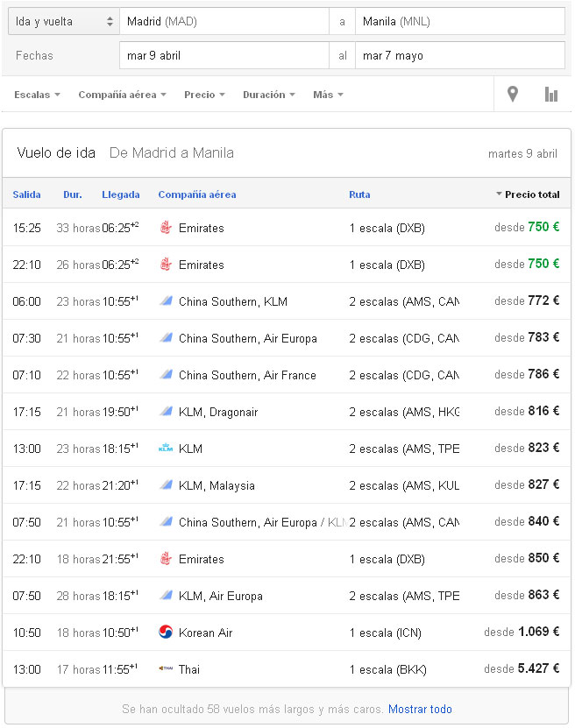Open the map view pin icon
The image size is (575, 728).
(x=512, y=95)
